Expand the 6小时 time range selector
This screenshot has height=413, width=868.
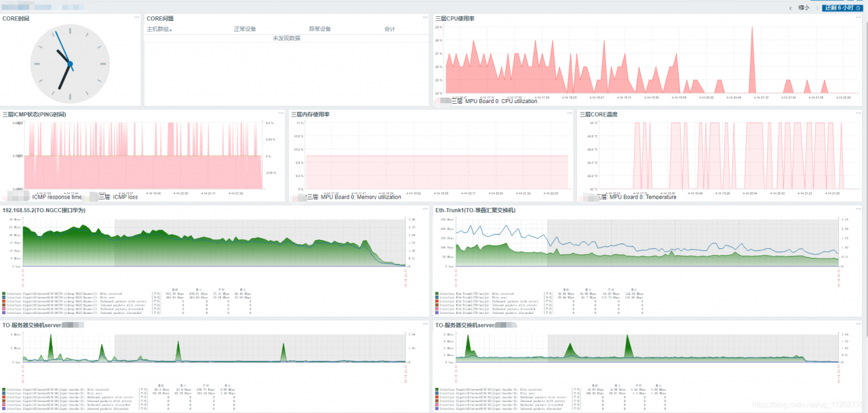[842, 7]
